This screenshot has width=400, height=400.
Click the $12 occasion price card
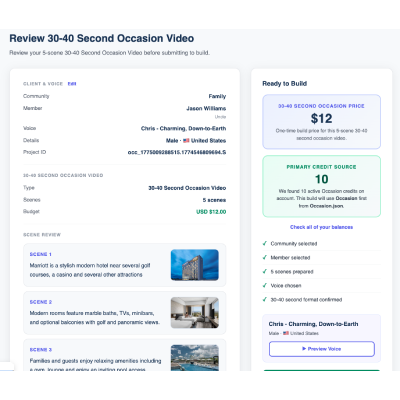pos(321,122)
